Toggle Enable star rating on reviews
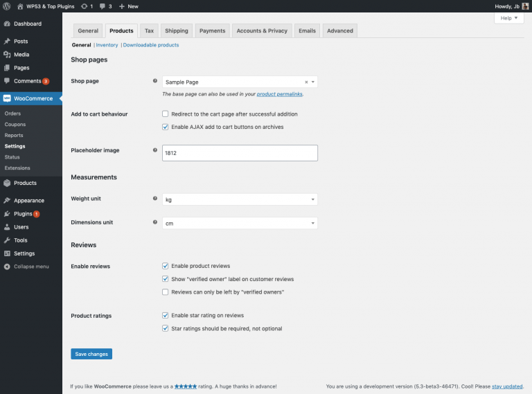The image size is (532, 394). [x=166, y=315]
